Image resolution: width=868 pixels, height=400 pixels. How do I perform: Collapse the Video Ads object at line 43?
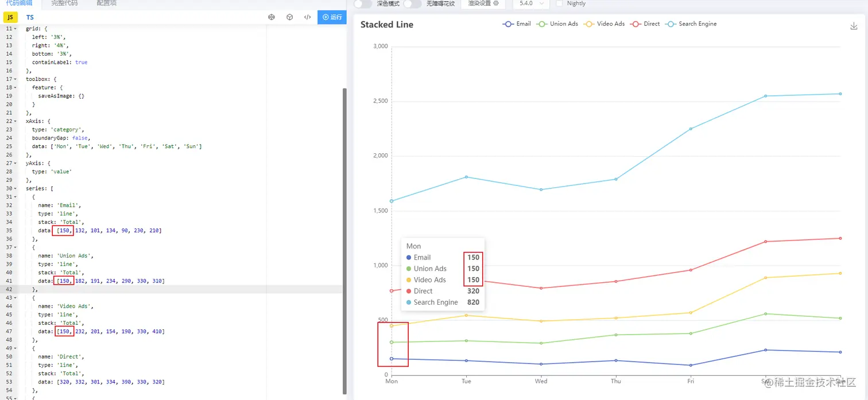tap(15, 298)
